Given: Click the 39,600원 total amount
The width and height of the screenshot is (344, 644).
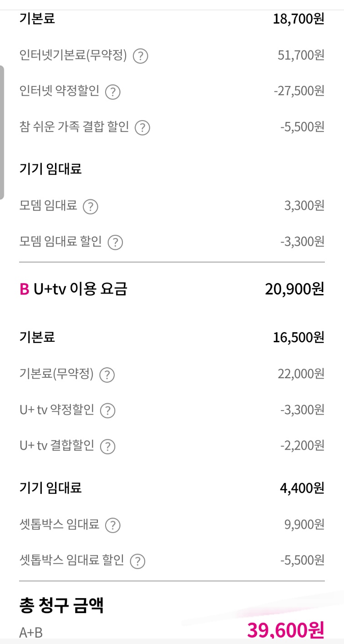Looking at the screenshot, I should pos(285,630).
